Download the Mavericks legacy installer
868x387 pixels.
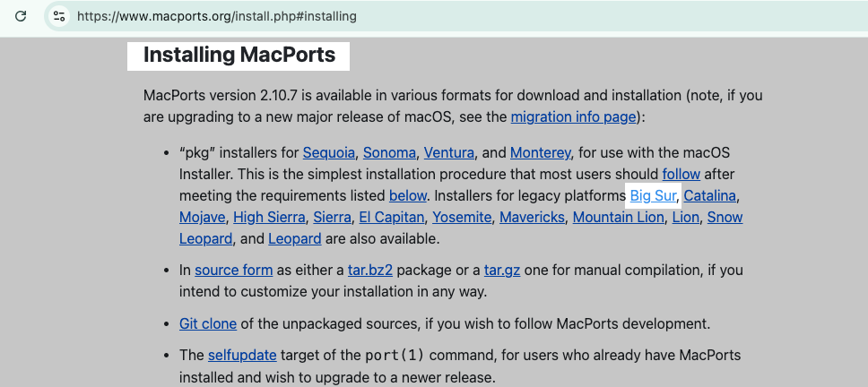point(532,218)
